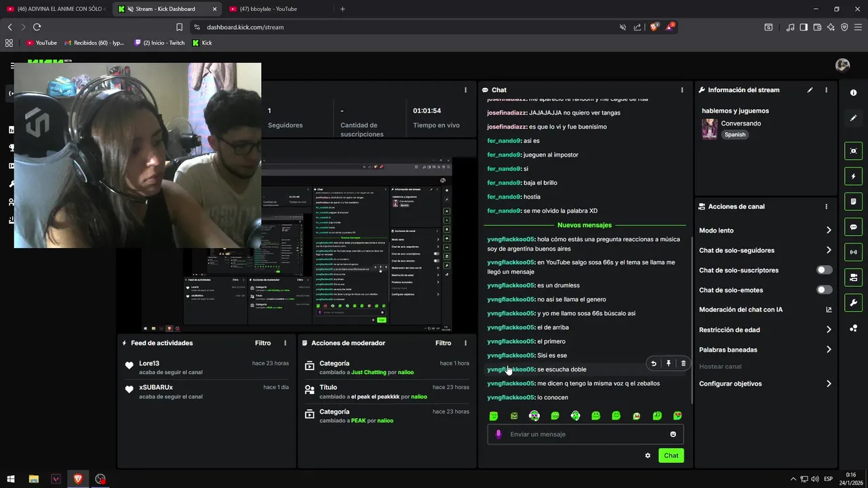Toggle the wrench widget in right sidebar

853,302
